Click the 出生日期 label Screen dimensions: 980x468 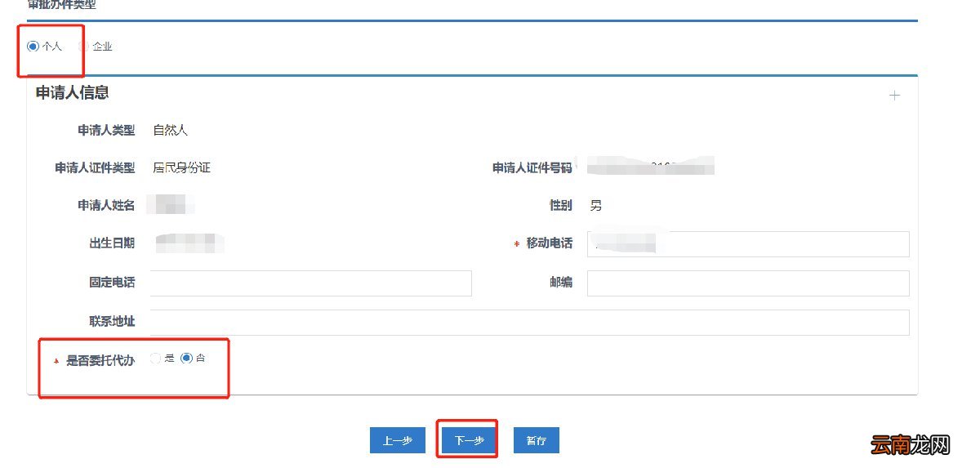click(112, 243)
